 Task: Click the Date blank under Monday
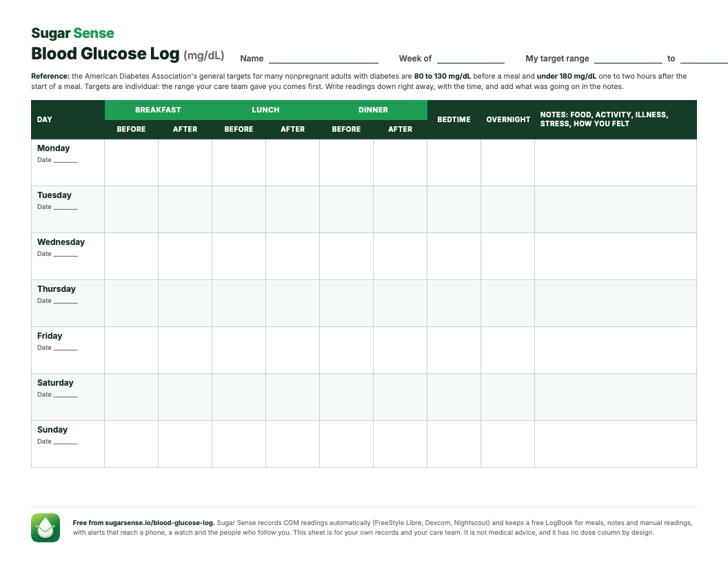pos(65,161)
